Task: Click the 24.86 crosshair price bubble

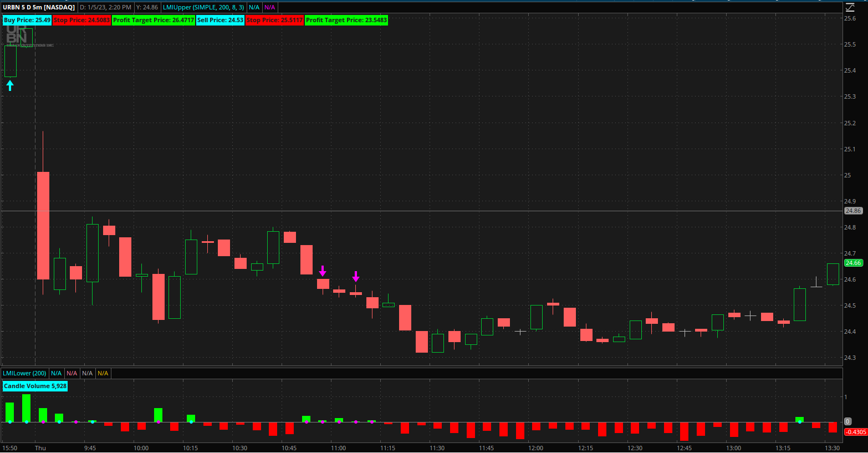Action: [x=853, y=211]
